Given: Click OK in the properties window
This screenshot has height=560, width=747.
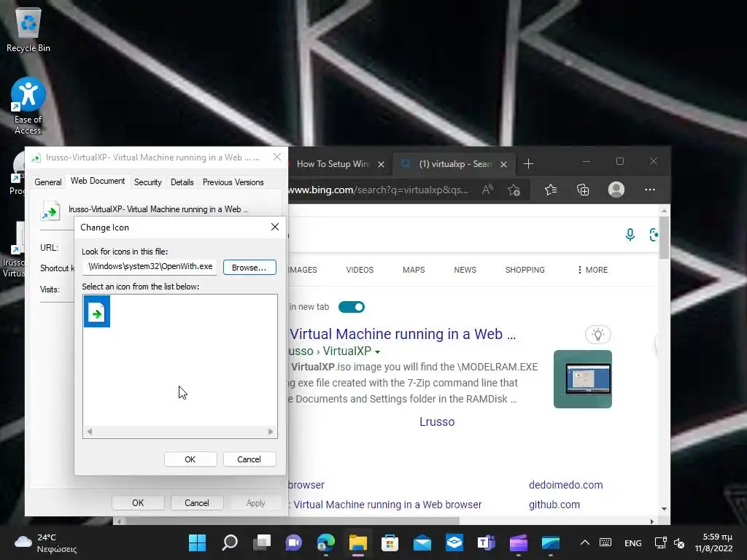Looking at the screenshot, I should pyautogui.click(x=138, y=503).
